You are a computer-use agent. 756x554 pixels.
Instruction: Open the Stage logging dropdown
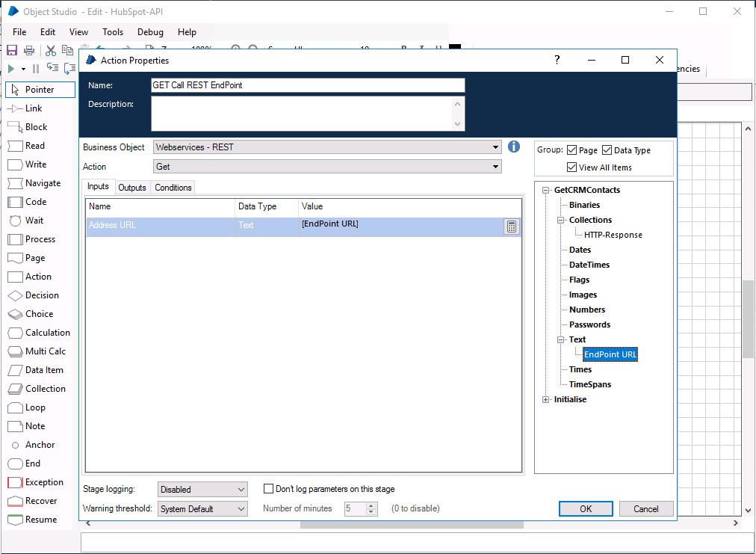click(x=202, y=490)
